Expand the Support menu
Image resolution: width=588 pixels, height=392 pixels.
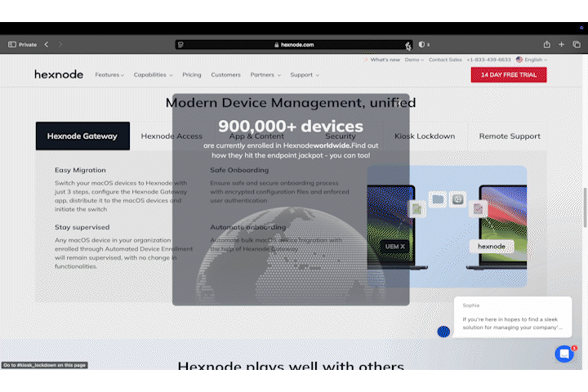(305, 75)
